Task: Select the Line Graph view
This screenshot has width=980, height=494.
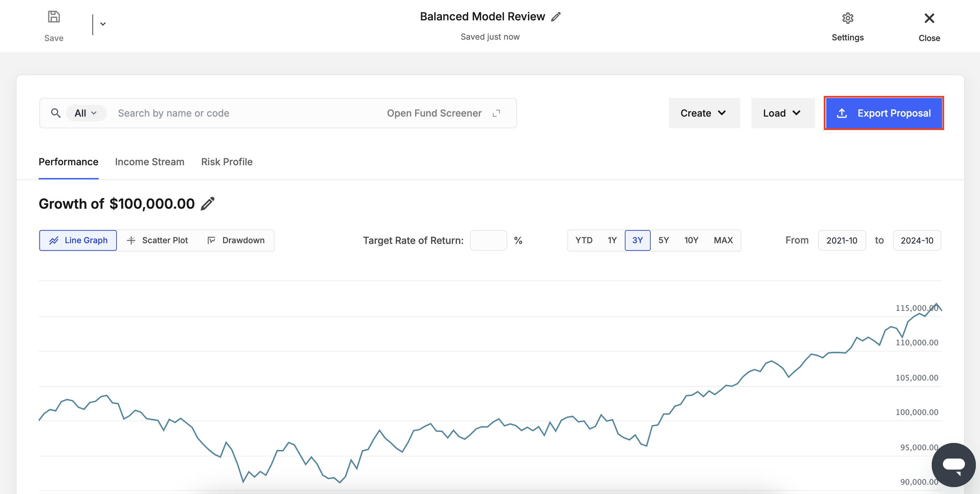Action: [78, 240]
